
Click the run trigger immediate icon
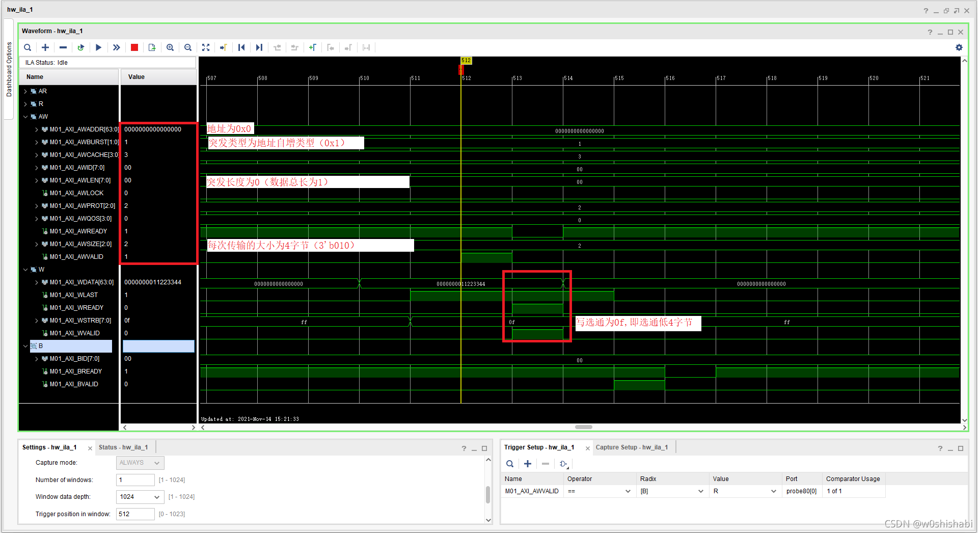[117, 47]
